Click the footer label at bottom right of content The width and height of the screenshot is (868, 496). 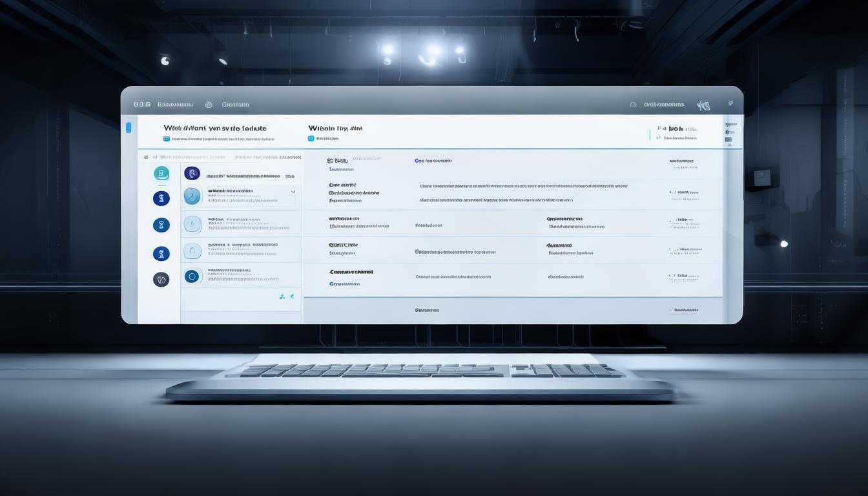pos(687,310)
